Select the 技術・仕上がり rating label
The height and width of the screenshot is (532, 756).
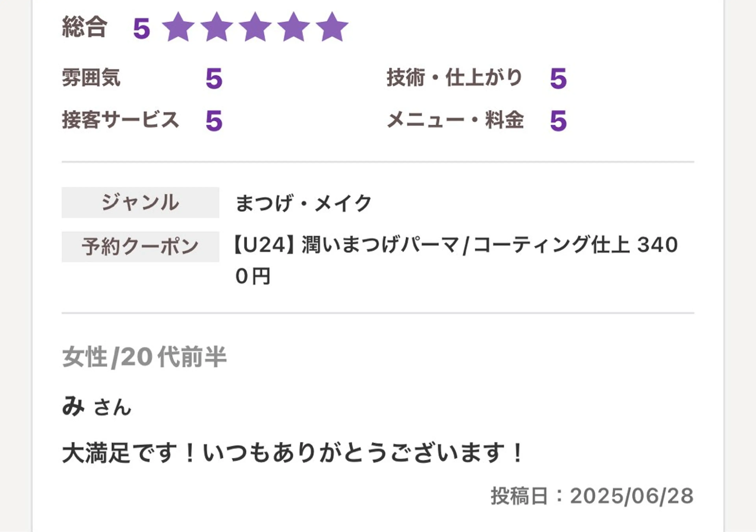pyautogui.click(x=454, y=78)
